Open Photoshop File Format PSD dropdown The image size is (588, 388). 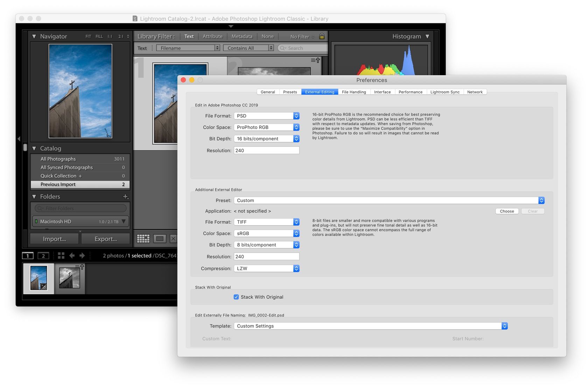click(267, 116)
